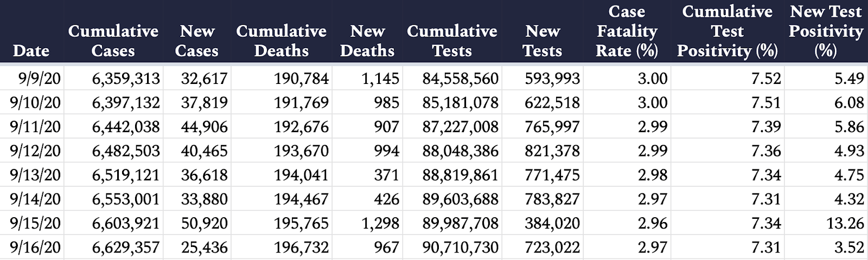Click the Date column header
The width and height of the screenshot is (868, 260).
(31, 50)
